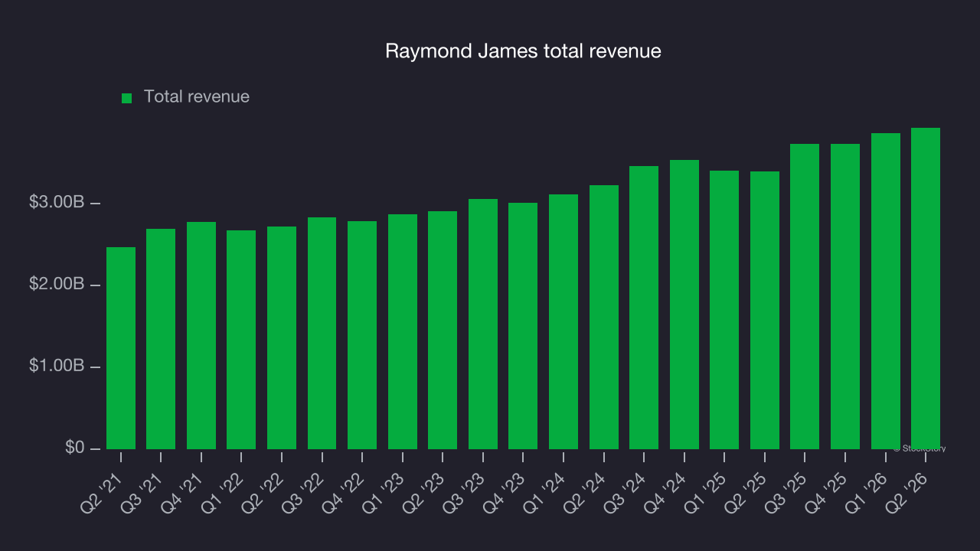Select the Q2 '24 revenue bar
The width and height of the screenshot is (980, 551).
[604, 317]
